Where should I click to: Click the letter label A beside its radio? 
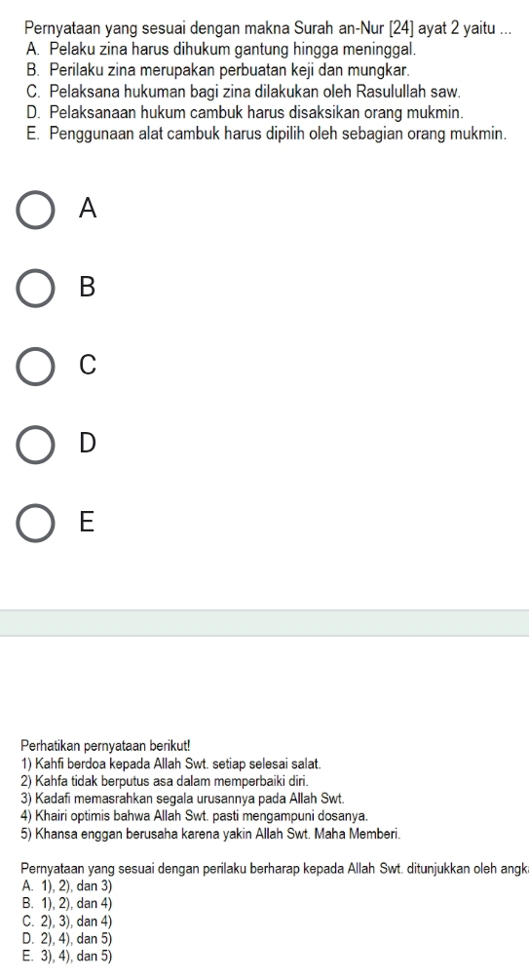pyautogui.click(x=88, y=209)
